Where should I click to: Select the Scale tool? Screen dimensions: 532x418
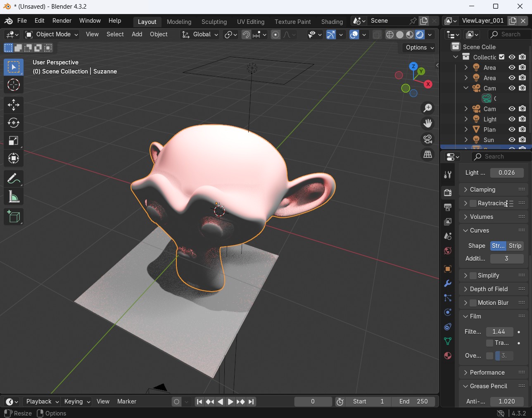[x=14, y=140]
